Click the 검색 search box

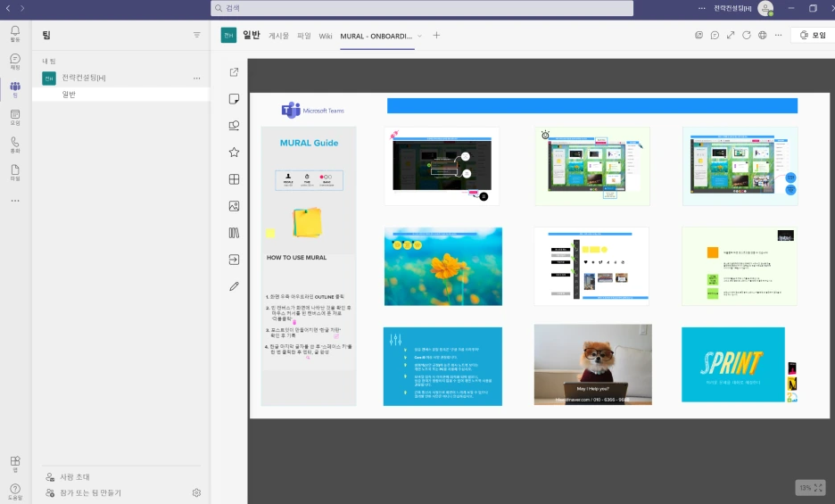[422, 8]
